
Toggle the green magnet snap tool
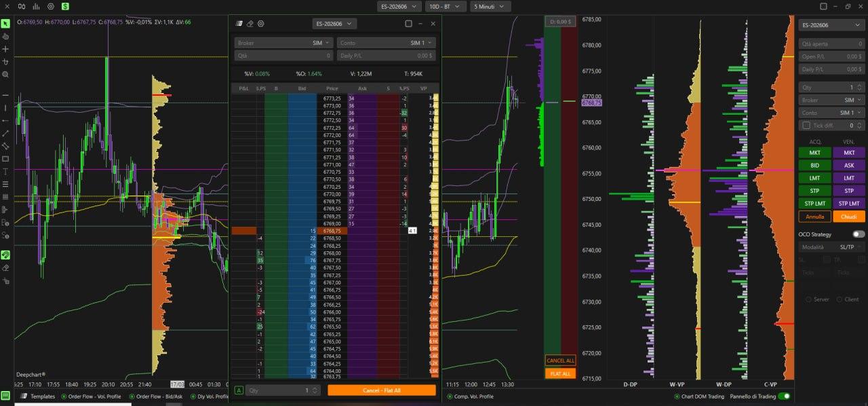[x=5, y=255]
